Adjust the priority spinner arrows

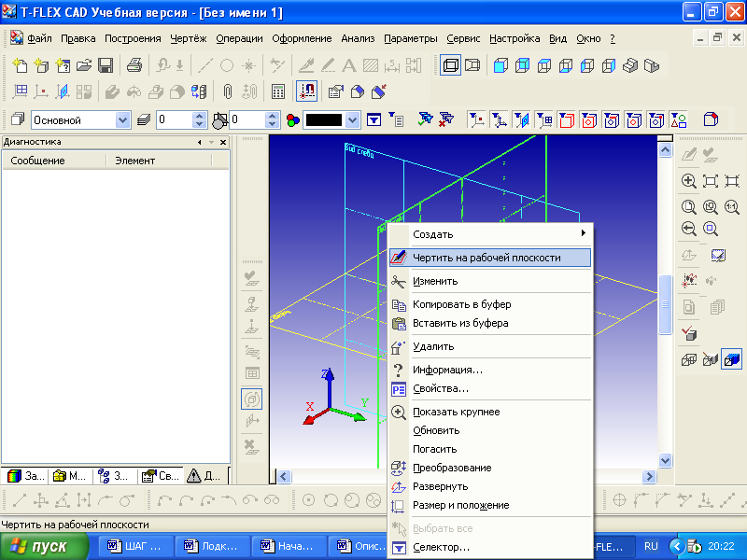(x=272, y=120)
